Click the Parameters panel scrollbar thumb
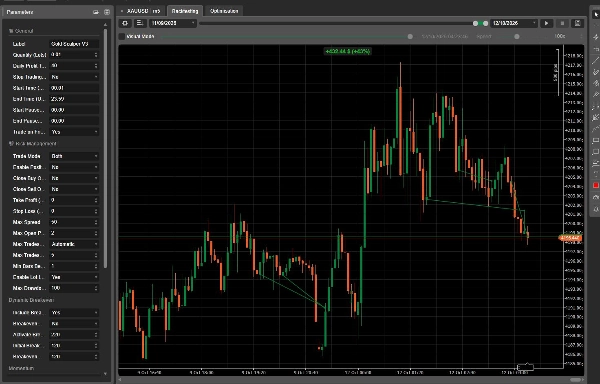The image size is (600, 384). (106, 148)
